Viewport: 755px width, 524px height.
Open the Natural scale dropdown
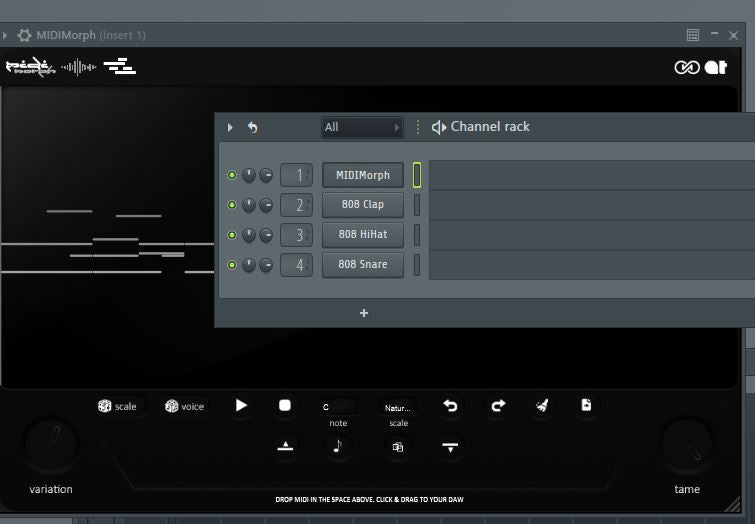[398, 407]
